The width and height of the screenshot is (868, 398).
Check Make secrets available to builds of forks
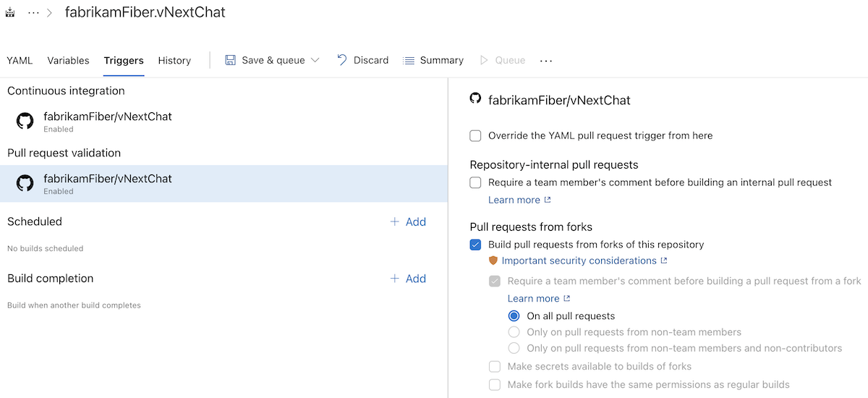pyautogui.click(x=495, y=366)
